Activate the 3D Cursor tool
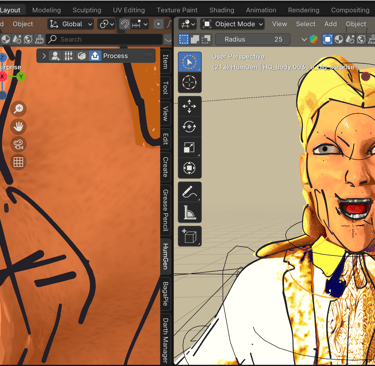Screen dimensions: 375x366 [189, 82]
